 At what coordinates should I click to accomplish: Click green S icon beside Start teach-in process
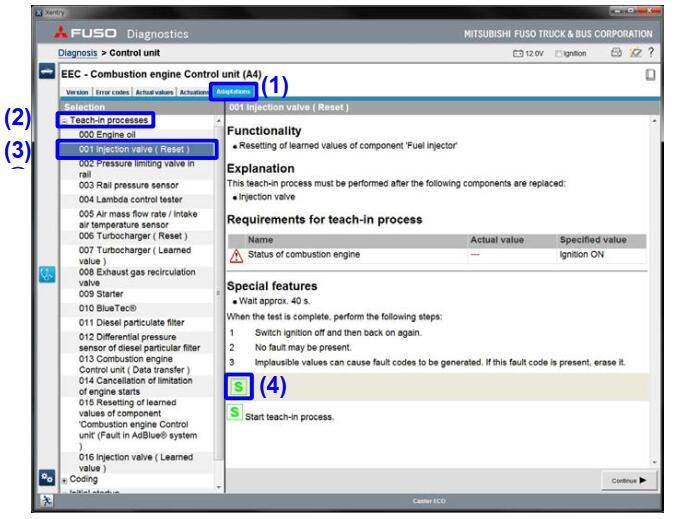[x=235, y=412]
